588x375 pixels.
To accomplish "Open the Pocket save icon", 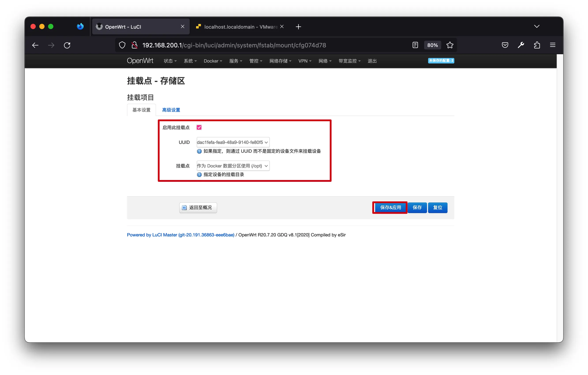I will [x=505, y=45].
